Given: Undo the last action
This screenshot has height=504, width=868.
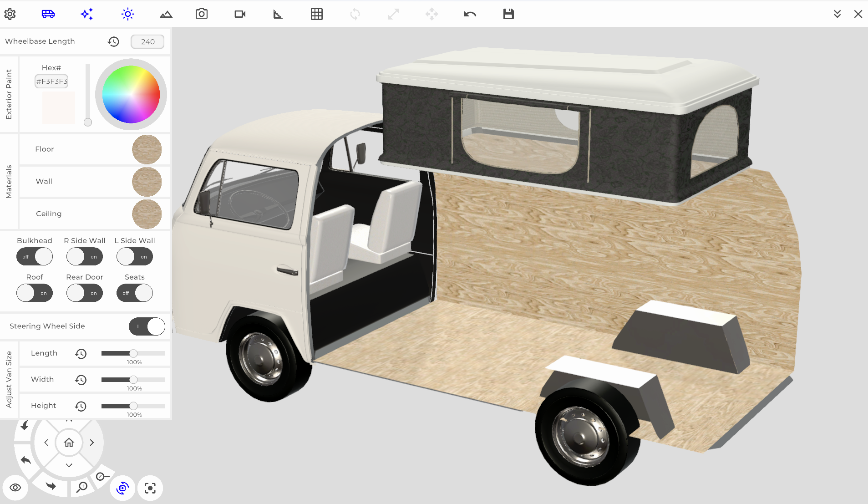Looking at the screenshot, I should pyautogui.click(x=470, y=14).
